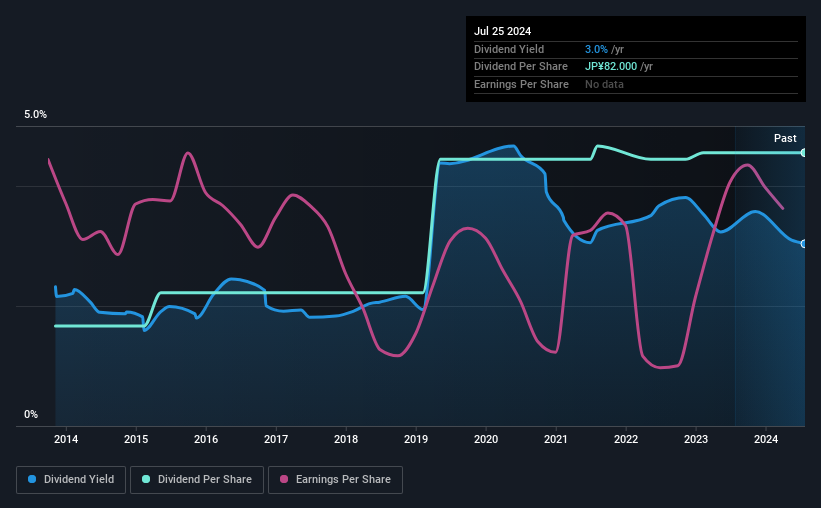
Task: Click the teal Dividend Per Share legend dot
Action: coord(146,479)
